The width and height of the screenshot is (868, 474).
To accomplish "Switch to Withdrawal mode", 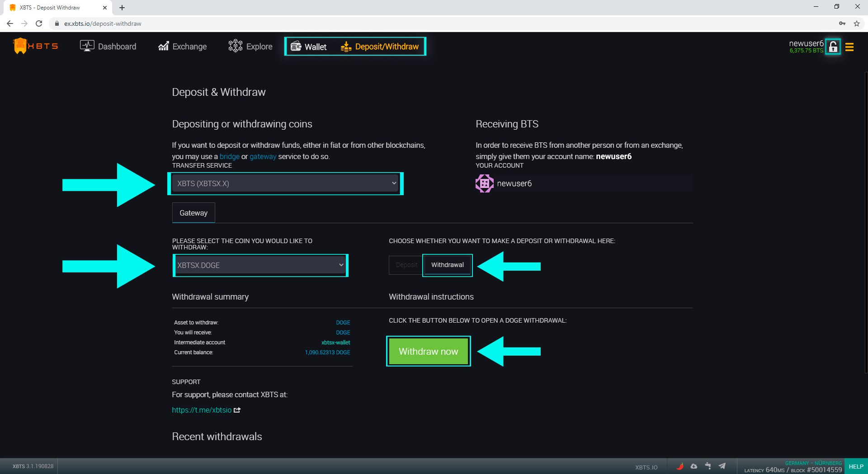I will pos(448,265).
